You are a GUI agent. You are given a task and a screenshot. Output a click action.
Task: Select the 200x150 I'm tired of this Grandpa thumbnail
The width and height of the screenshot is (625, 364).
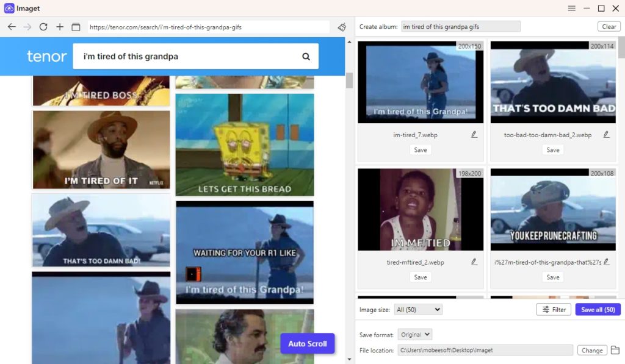pos(421,82)
